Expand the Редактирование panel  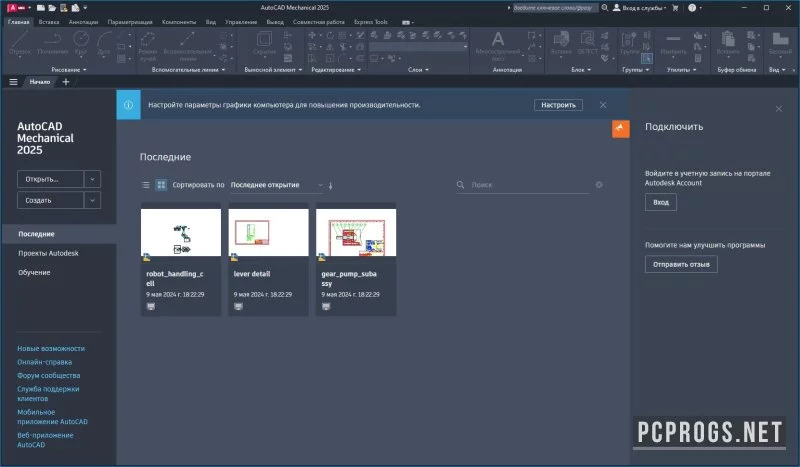point(336,69)
